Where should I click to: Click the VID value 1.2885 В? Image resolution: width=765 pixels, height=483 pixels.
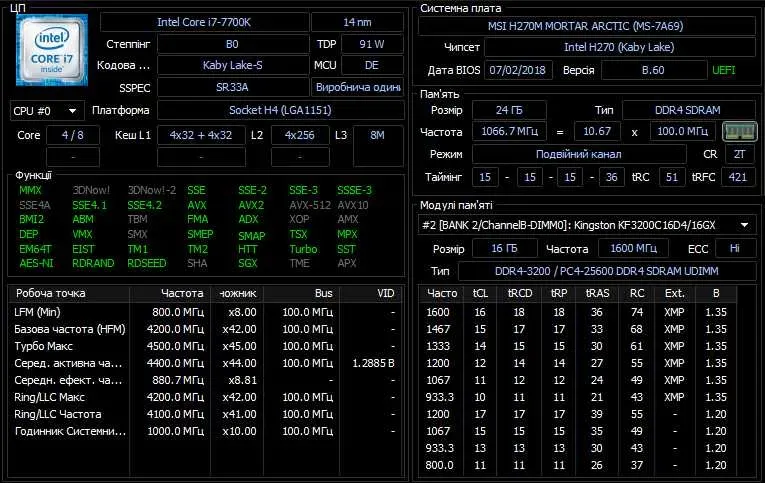point(373,363)
